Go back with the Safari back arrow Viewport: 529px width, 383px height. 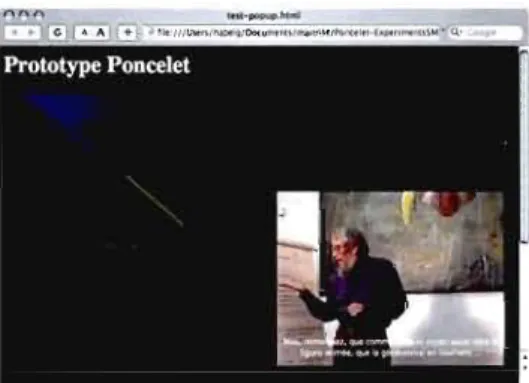14,32
